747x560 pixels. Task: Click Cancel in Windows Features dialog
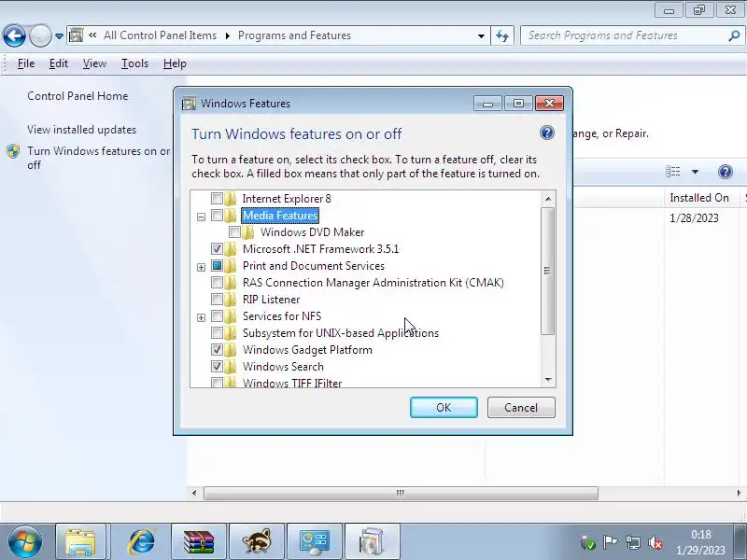[521, 408]
